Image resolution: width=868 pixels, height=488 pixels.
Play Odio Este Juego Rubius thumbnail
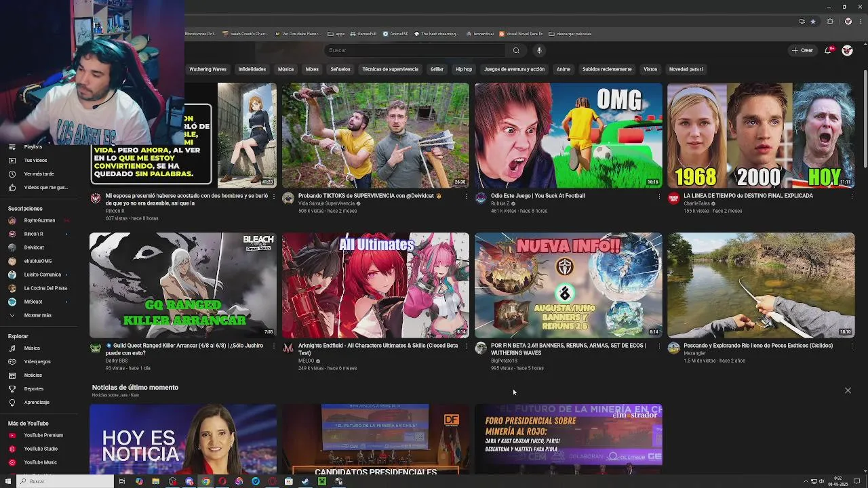point(568,135)
